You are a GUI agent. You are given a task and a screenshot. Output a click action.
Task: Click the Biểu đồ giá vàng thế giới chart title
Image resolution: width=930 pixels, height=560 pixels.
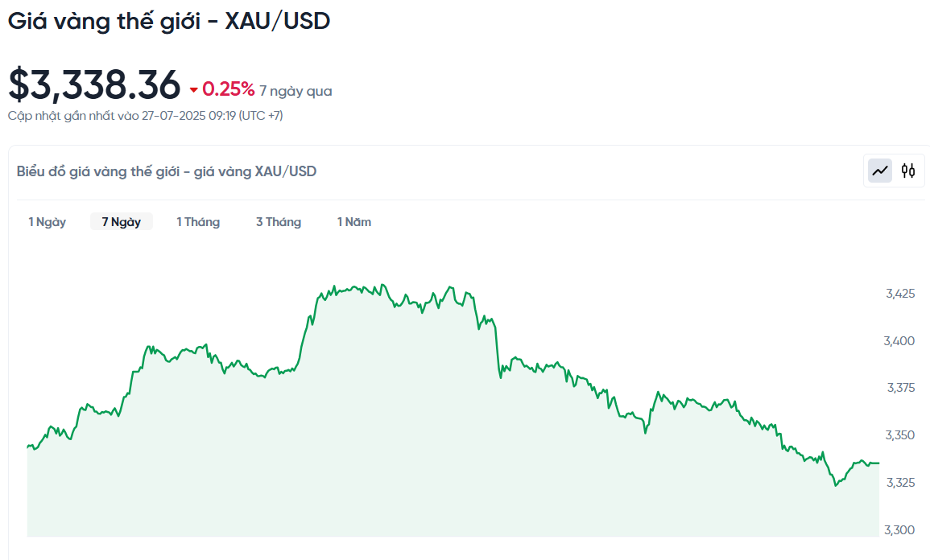pos(167,171)
